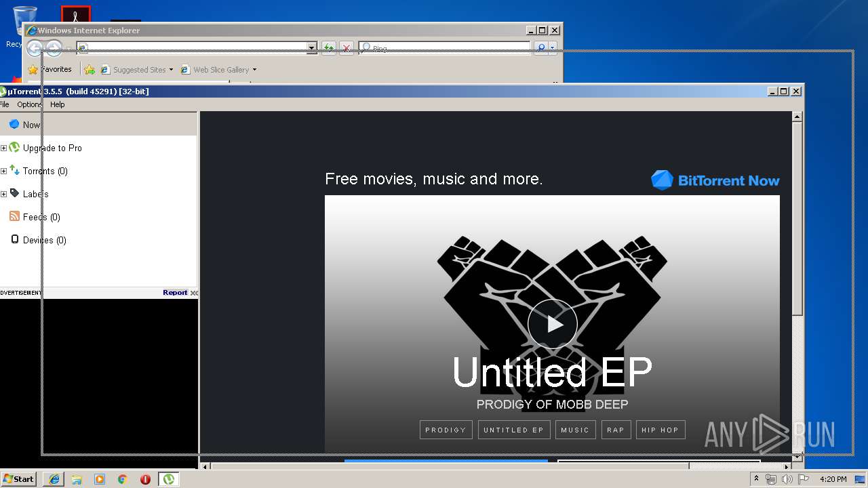Image resolution: width=868 pixels, height=488 pixels.
Task: Click the UNTITLED EP tag button
Action: [x=513, y=430]
